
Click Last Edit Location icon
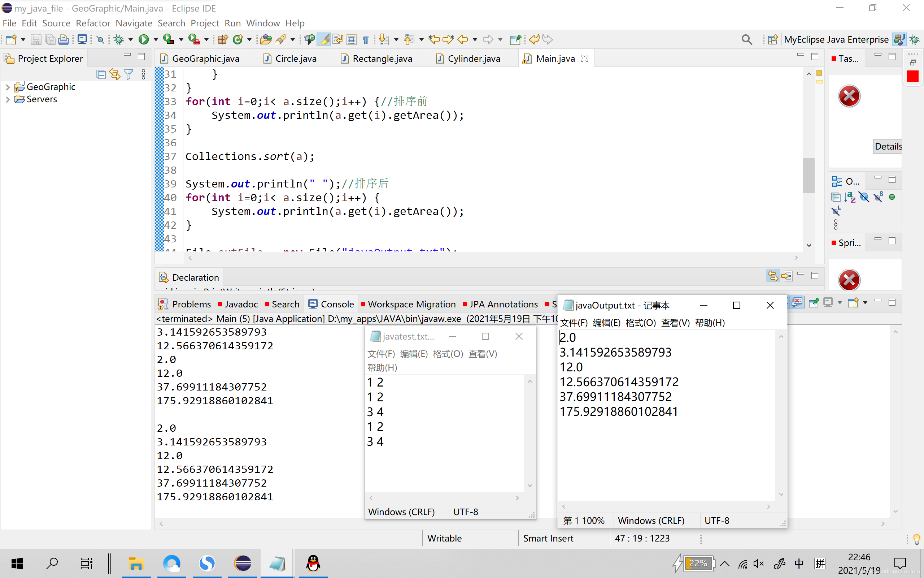click(x=434, y=39)
